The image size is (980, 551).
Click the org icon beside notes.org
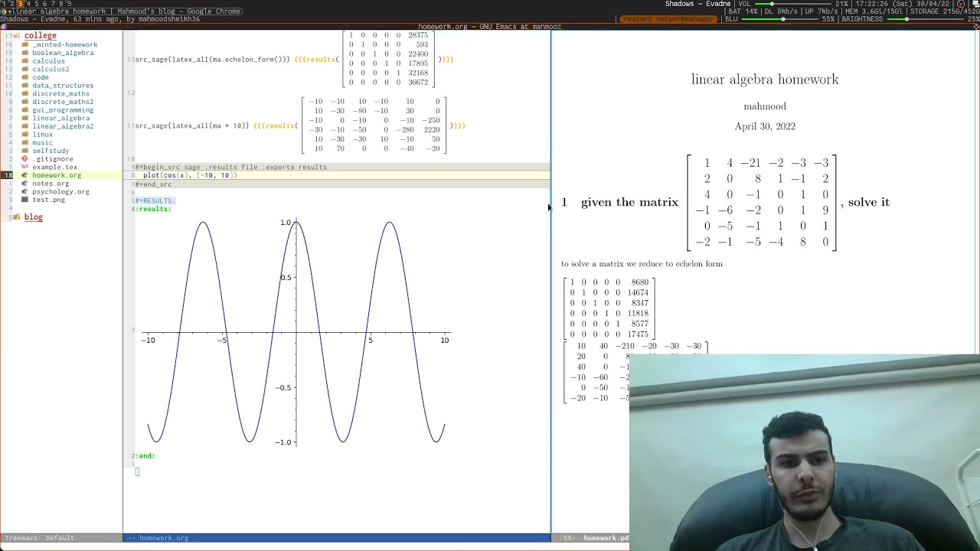25,184
